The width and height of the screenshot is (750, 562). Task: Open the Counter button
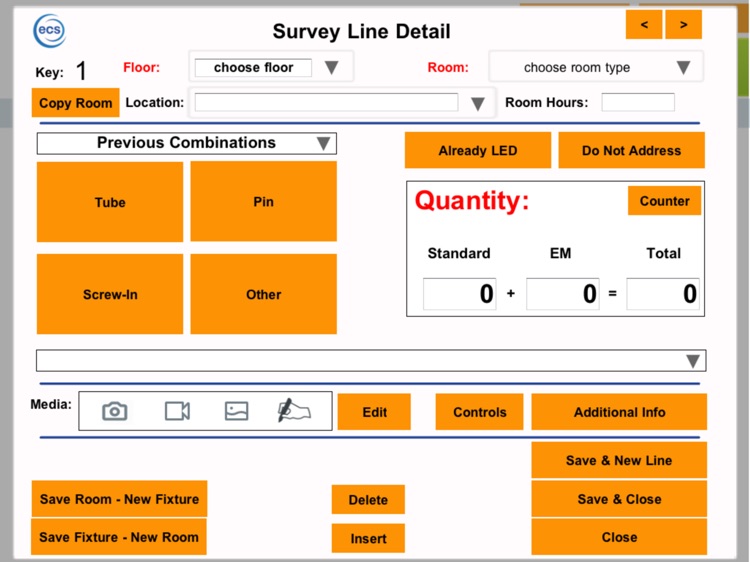(x=664, y=201)
